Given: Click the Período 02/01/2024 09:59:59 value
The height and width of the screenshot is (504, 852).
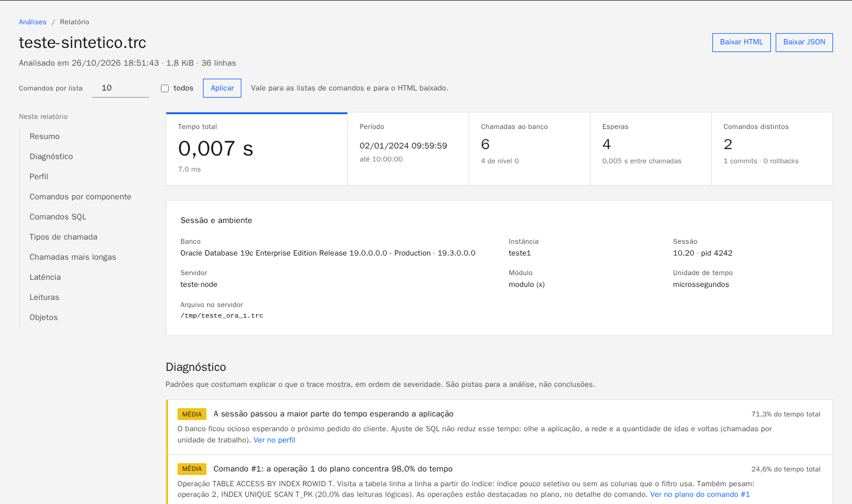Looking at the screenshot, I should 404,146.
